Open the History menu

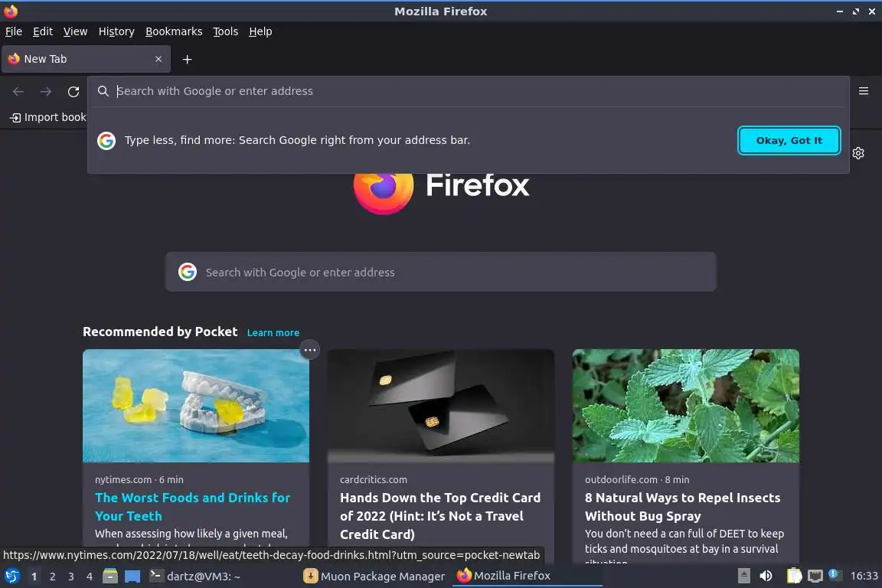point(116,31)
